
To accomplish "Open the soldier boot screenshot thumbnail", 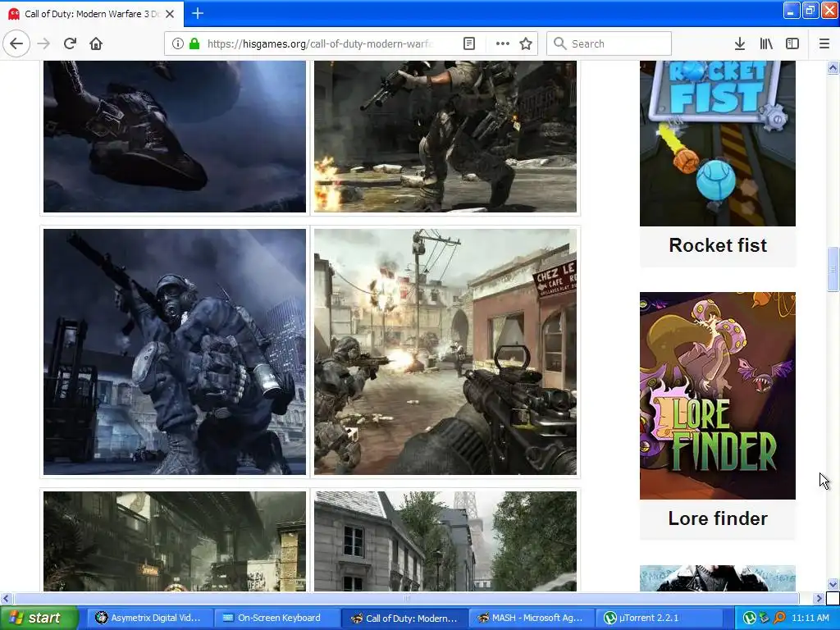I will tap(175, 136).
